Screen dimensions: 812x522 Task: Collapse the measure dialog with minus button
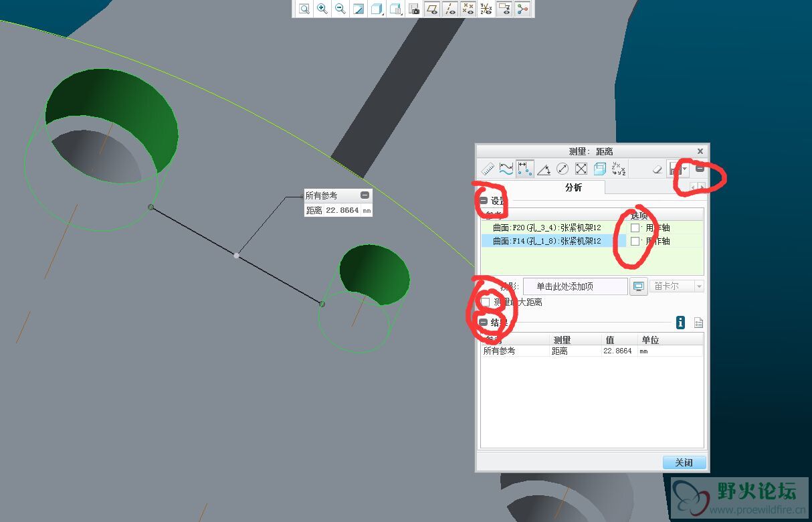tap(700, 169)
